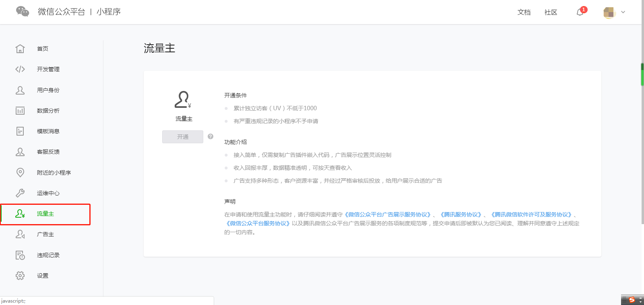
Task: Click the operations center wrench icon
Action: pos(20,193)
